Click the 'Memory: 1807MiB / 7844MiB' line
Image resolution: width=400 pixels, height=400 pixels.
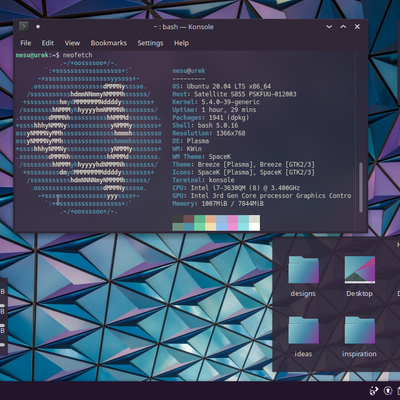tap(218, 204)
